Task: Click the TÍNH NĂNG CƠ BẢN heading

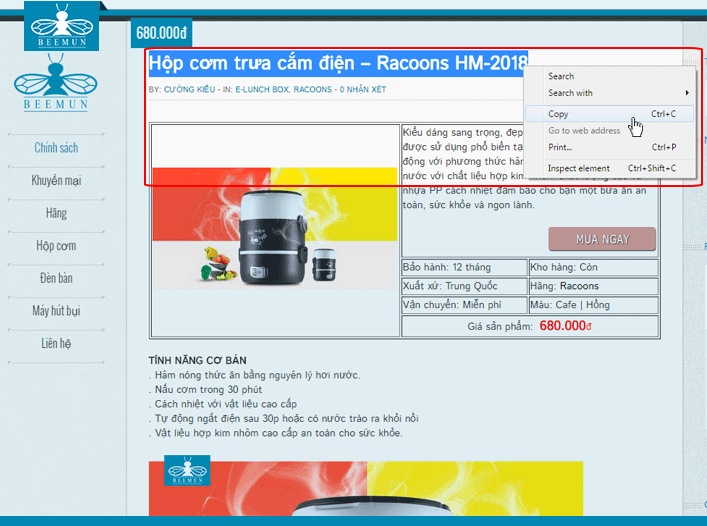Action: (197, 361)
